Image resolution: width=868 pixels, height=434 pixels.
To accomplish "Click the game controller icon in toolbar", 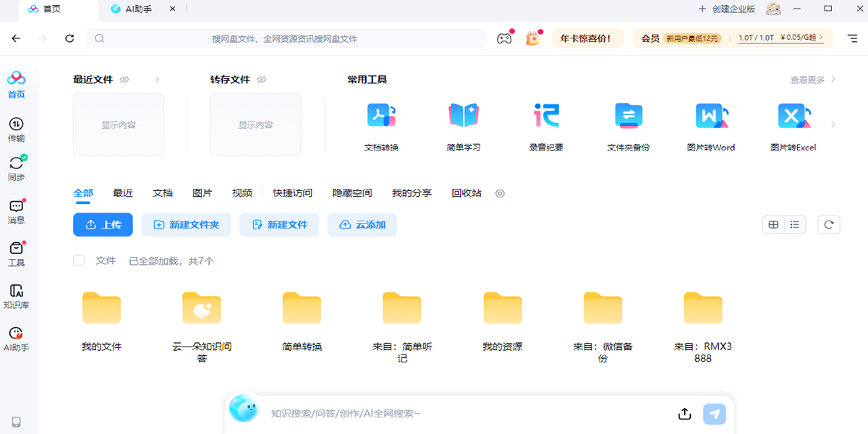I will [x=503, y=38].
